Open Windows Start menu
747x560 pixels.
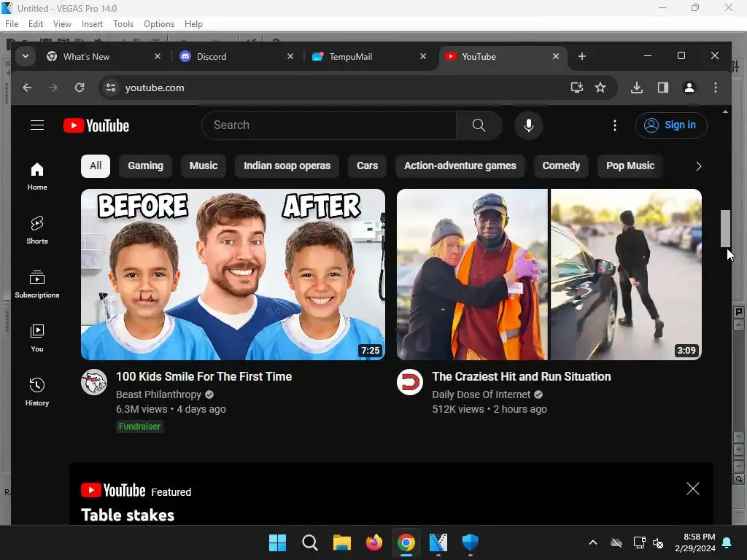[277, 542]
